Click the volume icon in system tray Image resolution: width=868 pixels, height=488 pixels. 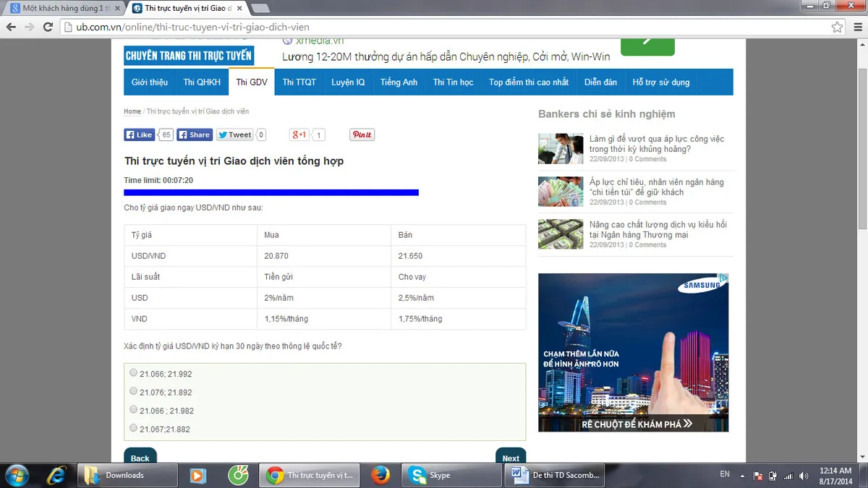(x=803, y=476)
